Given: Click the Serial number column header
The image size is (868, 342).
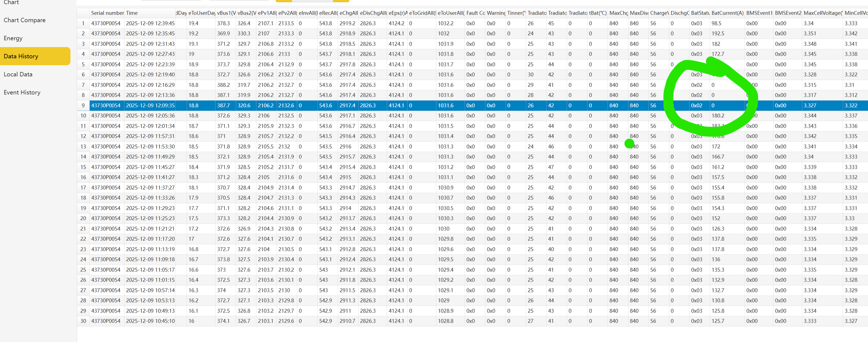Looking at the screenshot, I should [107, 13].
